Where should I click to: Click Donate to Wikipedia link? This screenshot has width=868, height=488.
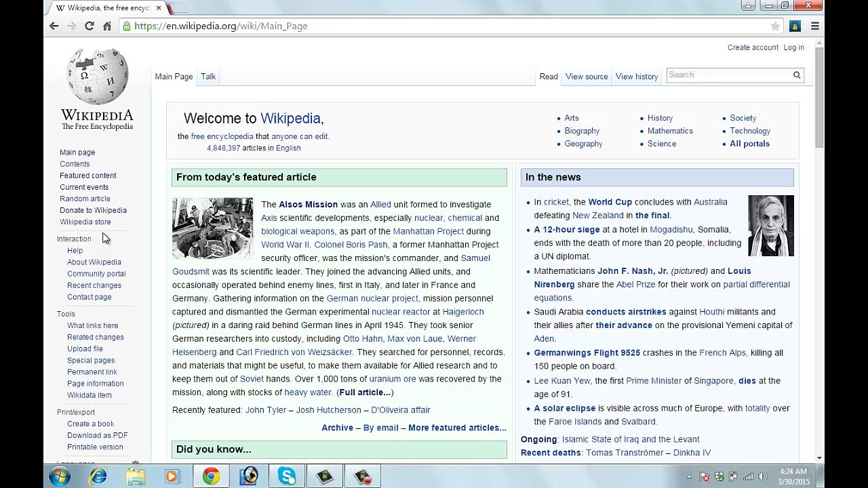[93, 210]
